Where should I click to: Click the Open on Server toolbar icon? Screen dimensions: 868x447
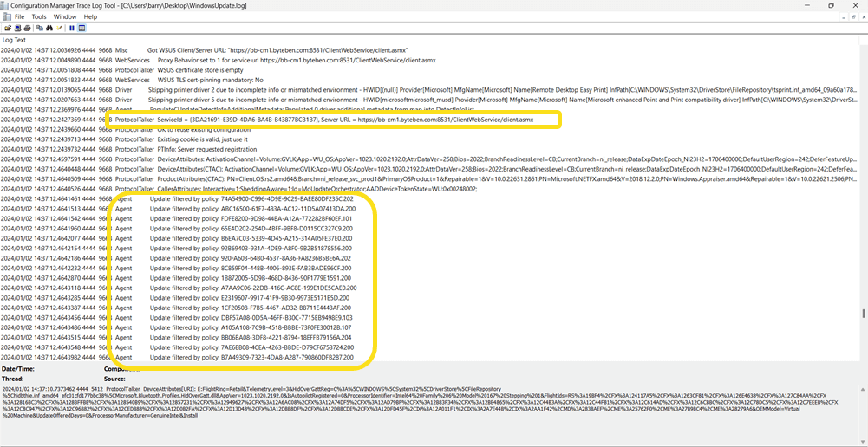point(17,28)
